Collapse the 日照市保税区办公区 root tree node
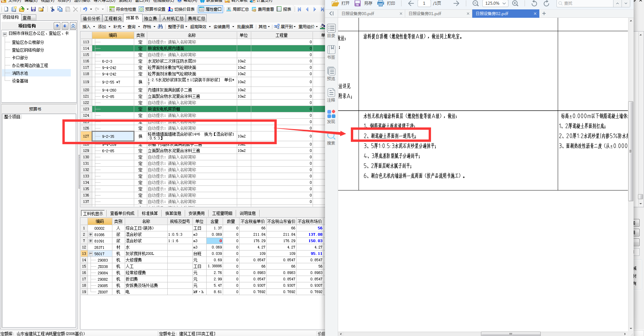The width and height of the screenshot is (644, 336). pyautogui.click(x=5, y=34)
